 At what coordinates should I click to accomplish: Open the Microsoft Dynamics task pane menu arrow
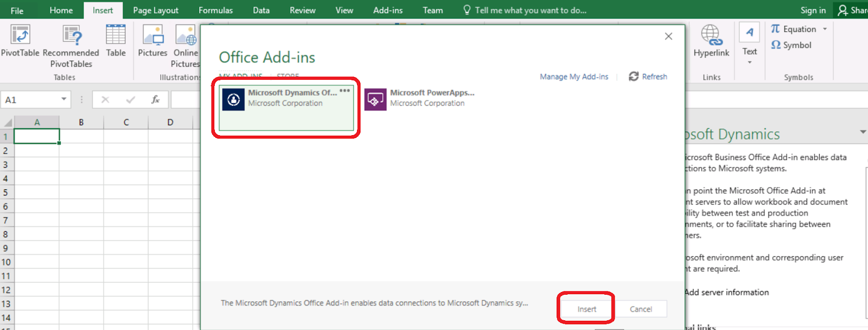(x=863, y=132)
